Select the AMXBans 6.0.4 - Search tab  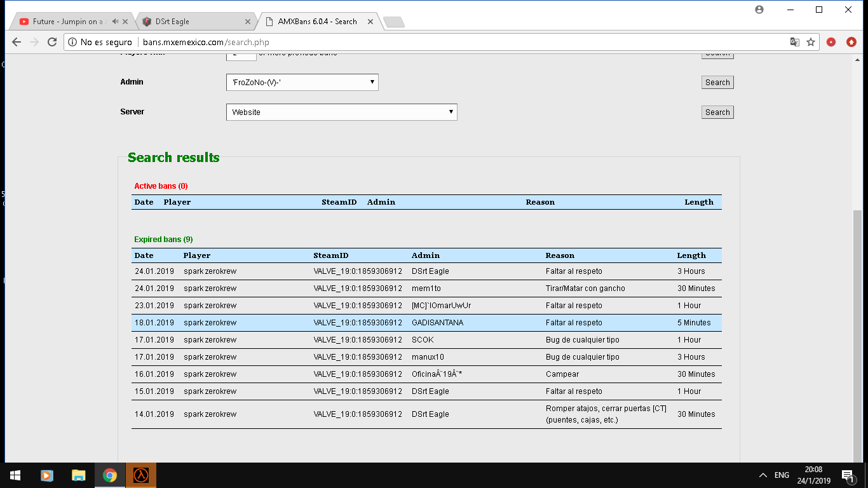click(318, 22)
